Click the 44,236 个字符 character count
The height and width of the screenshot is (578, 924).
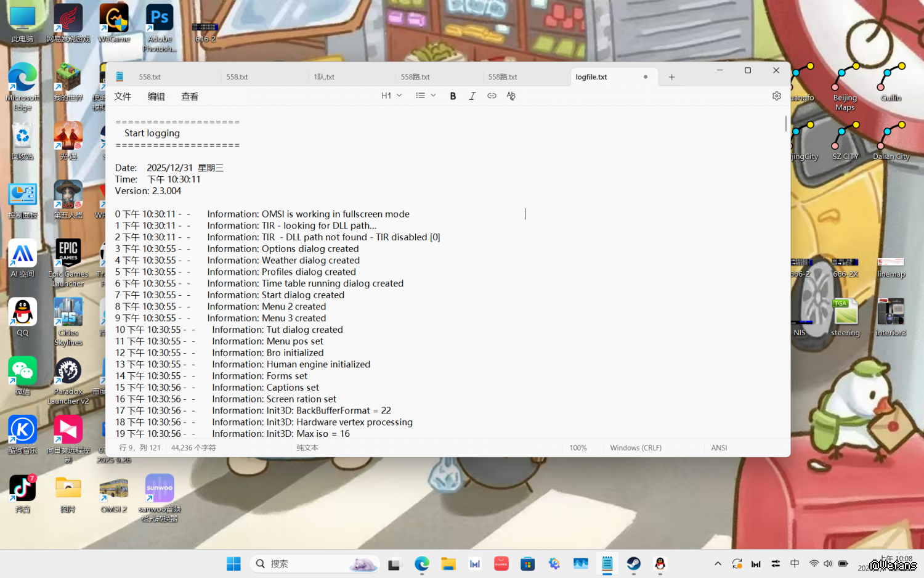(193, 448)
